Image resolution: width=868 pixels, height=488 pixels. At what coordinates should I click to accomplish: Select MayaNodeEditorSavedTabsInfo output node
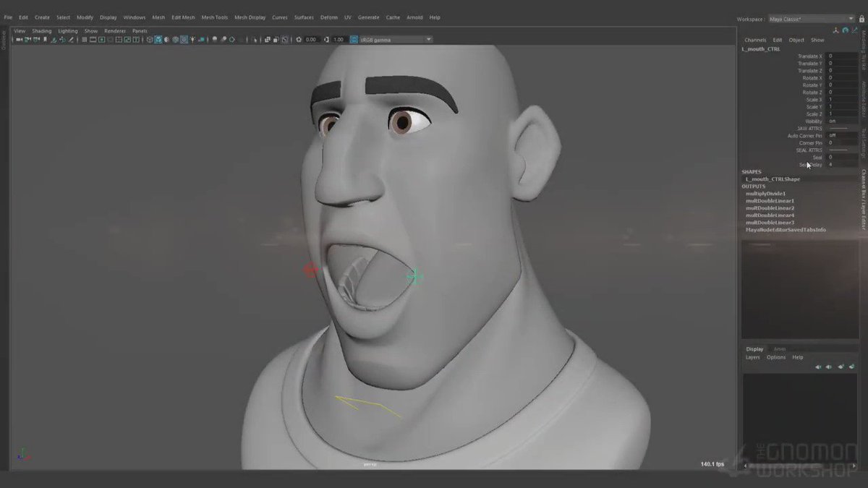point(786,230)
